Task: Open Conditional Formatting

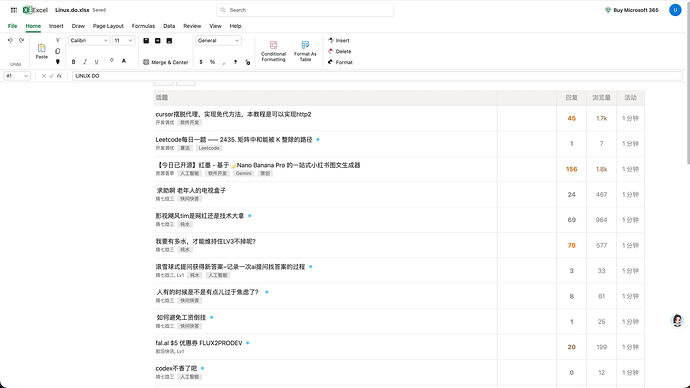Action: (273, 51)
